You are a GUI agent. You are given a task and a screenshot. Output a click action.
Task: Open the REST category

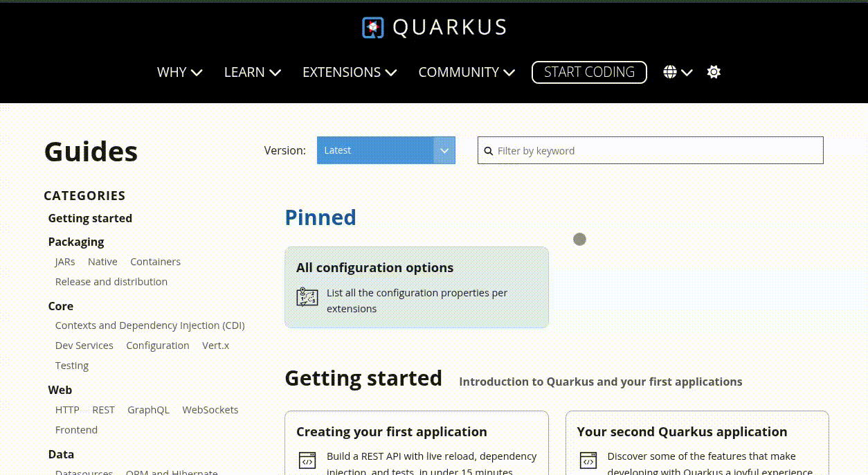[x=104, y=410]
